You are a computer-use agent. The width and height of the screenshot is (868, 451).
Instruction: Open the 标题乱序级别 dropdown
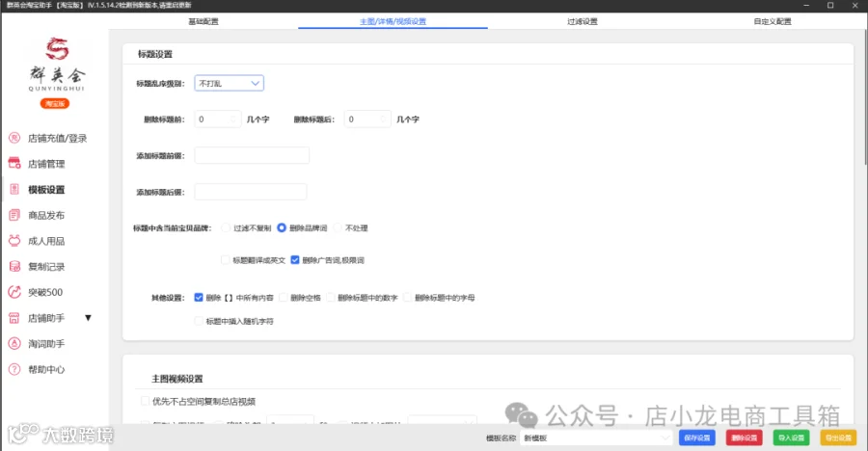coord(230,83)
